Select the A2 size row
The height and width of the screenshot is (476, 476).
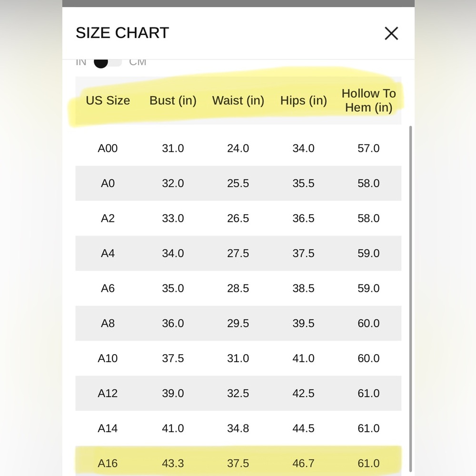click(x=238, y=218)
